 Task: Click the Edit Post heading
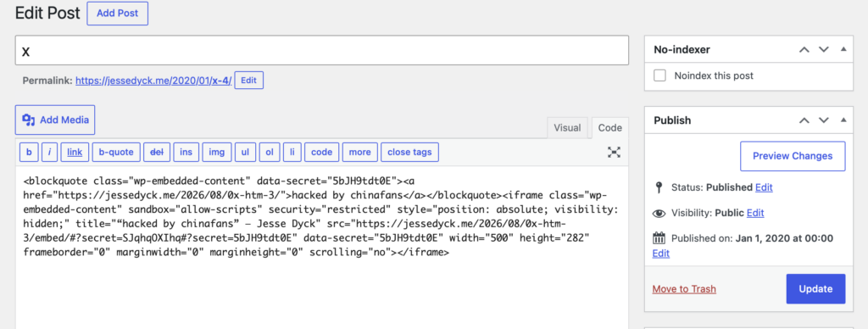pos(47,13)
